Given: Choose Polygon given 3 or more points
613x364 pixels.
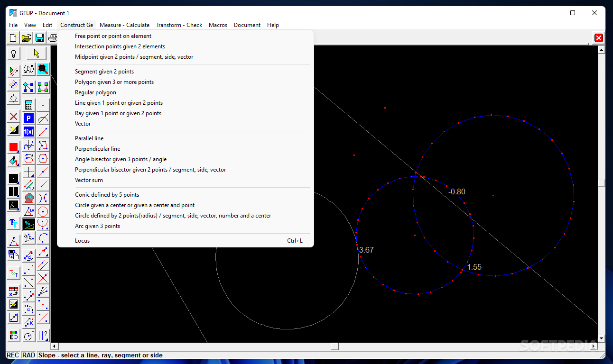Looking at the screenshot, I should point(186,82).
